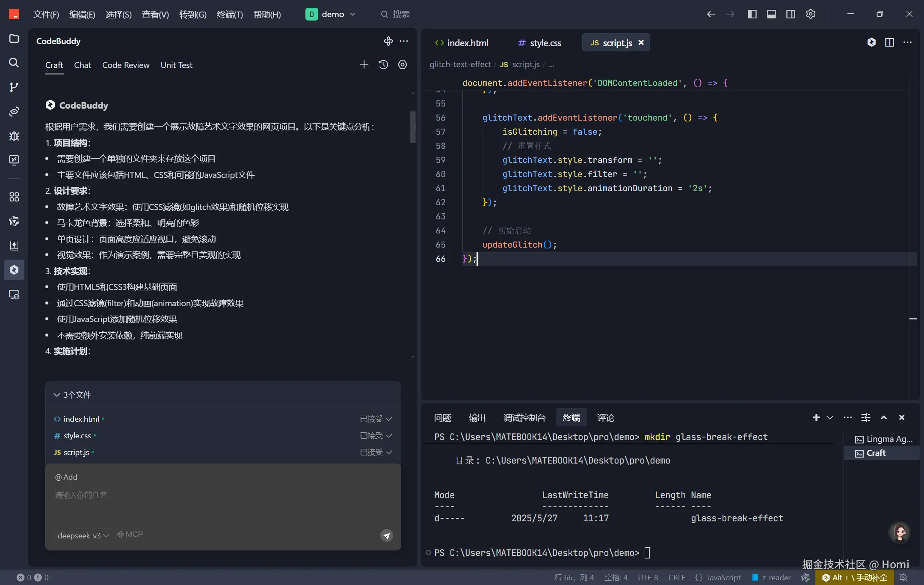
Task: Click the send message arrow button
Action: point(387,535)
